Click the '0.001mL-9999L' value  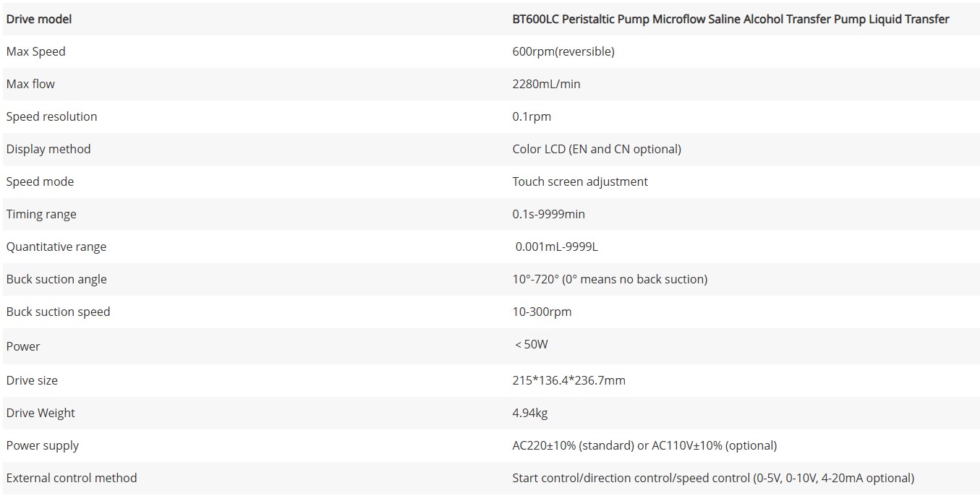pos(557,247)
